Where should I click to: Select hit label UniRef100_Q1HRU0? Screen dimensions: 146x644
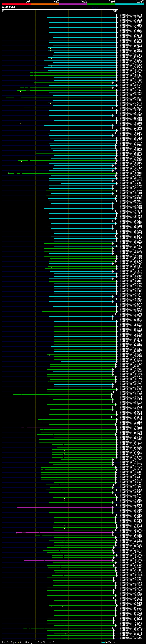point(131,495)
